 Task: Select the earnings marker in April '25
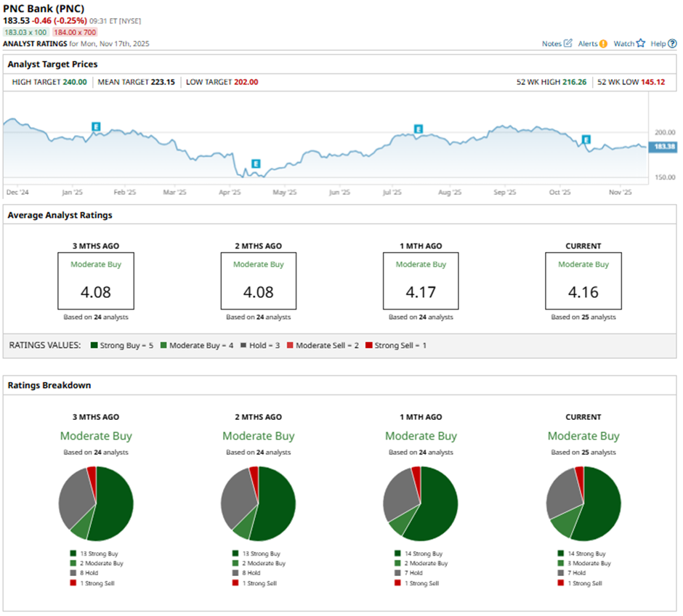click(255, 163)
